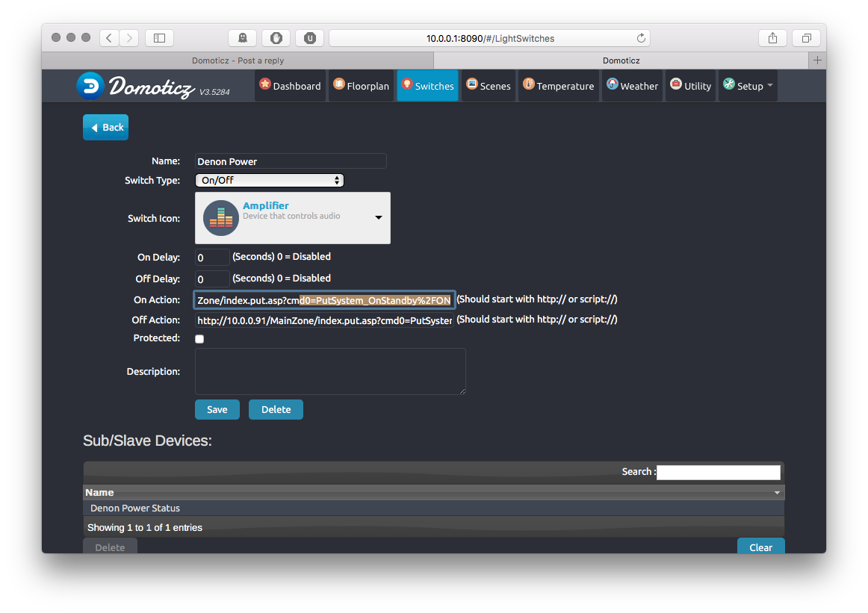Screen dimensions: 868x613
Task: Click the Scenes icon in navbar
Action: (x=471, y=84)
